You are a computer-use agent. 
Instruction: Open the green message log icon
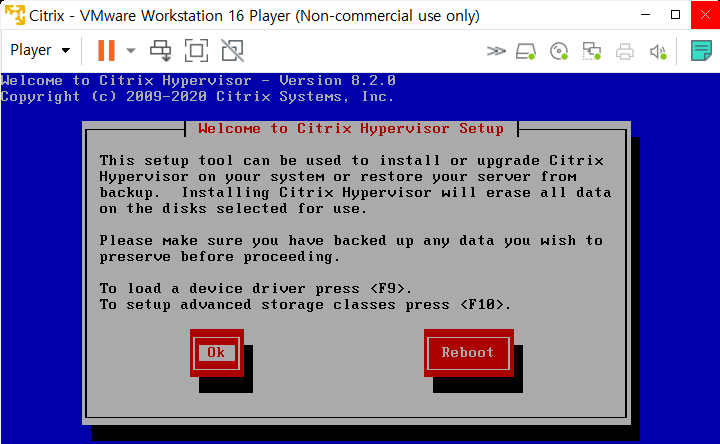click(x=701, y=51)
